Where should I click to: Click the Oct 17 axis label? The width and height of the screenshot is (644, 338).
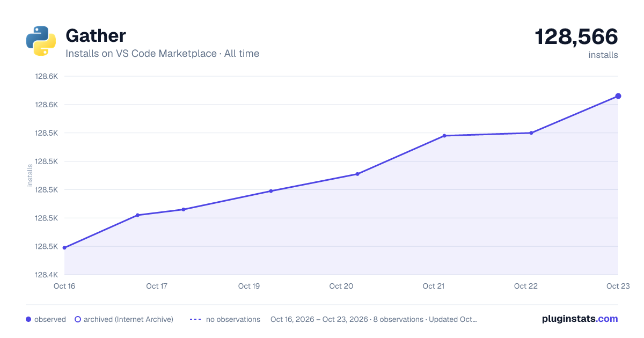pyautogui.click(x=157, y=286)
